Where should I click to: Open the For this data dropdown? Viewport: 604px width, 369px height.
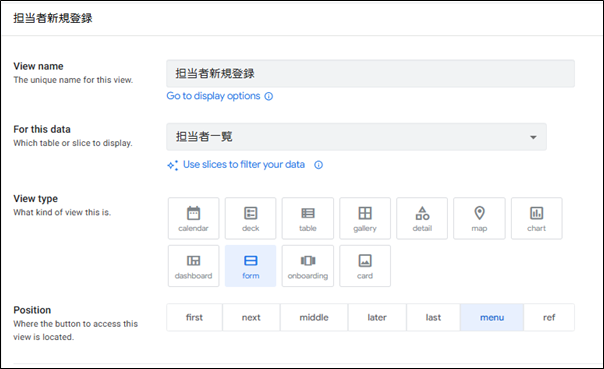point(356,137)
